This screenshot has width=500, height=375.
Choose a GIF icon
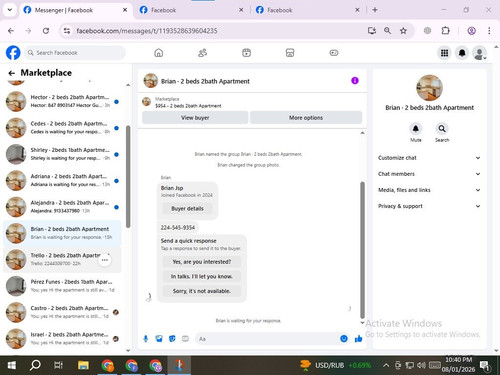[185, 339]
